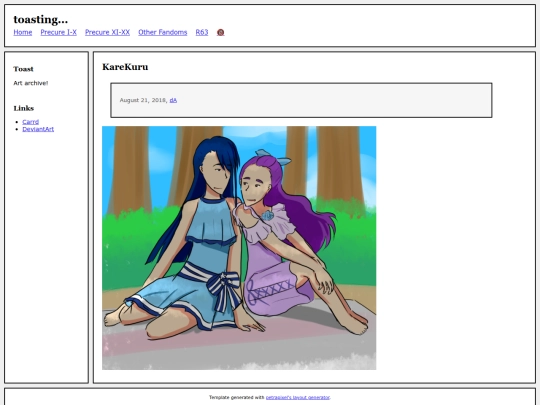Viewport: 540px width, 405px height.
Task: Open the R63 navigation link
Action: pyautogui.click(x=202, y=32)
